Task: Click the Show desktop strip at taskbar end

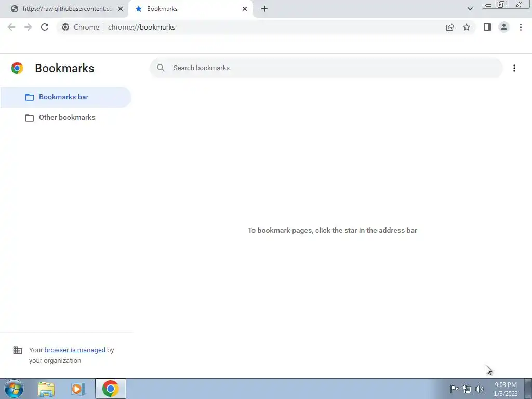Action: (528, 389)
